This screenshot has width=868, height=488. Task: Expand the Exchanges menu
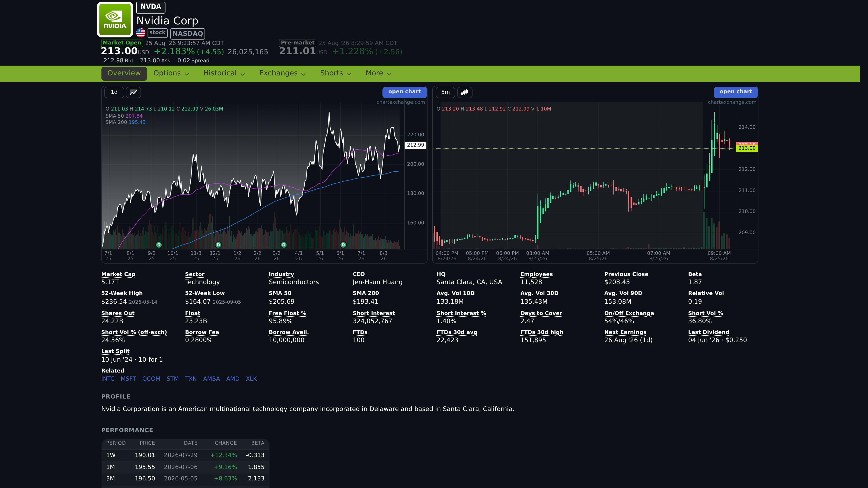(282, 73)
